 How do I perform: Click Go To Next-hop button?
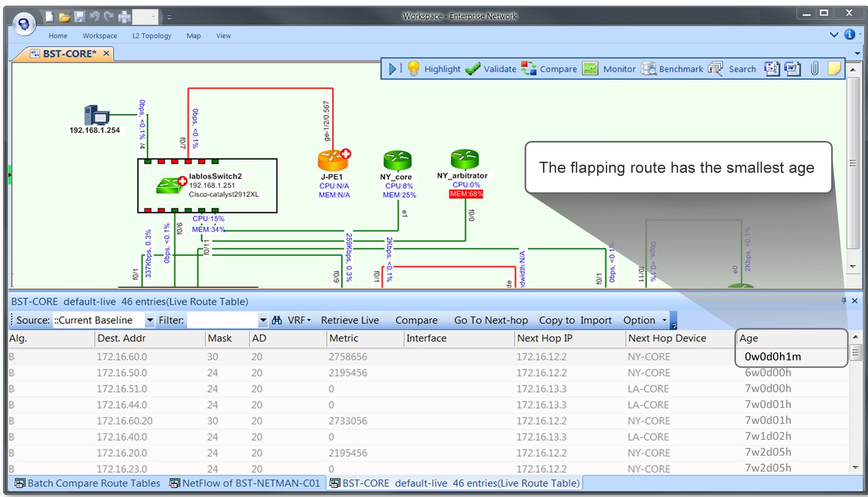click(x=491, y=320)
